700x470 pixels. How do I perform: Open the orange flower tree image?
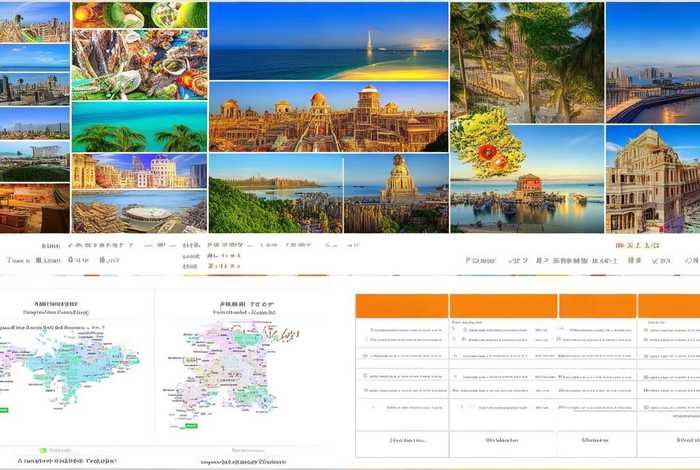(x=488, y=143)
